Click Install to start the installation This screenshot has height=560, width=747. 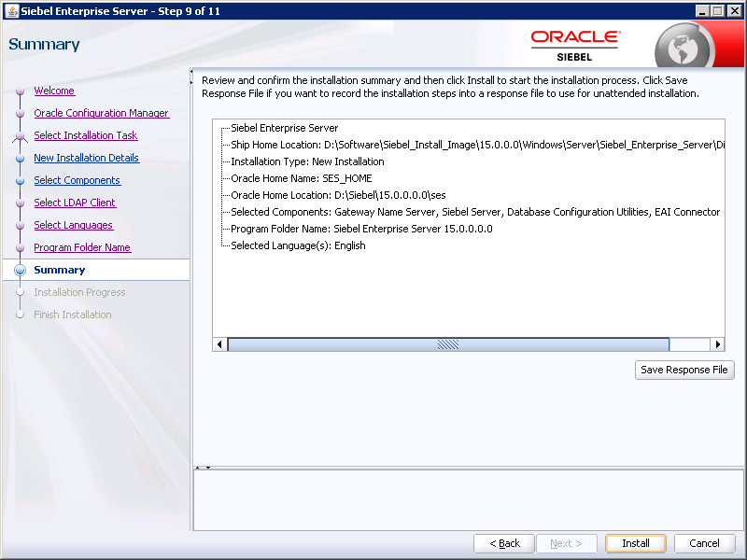click(x=636, y=543)
